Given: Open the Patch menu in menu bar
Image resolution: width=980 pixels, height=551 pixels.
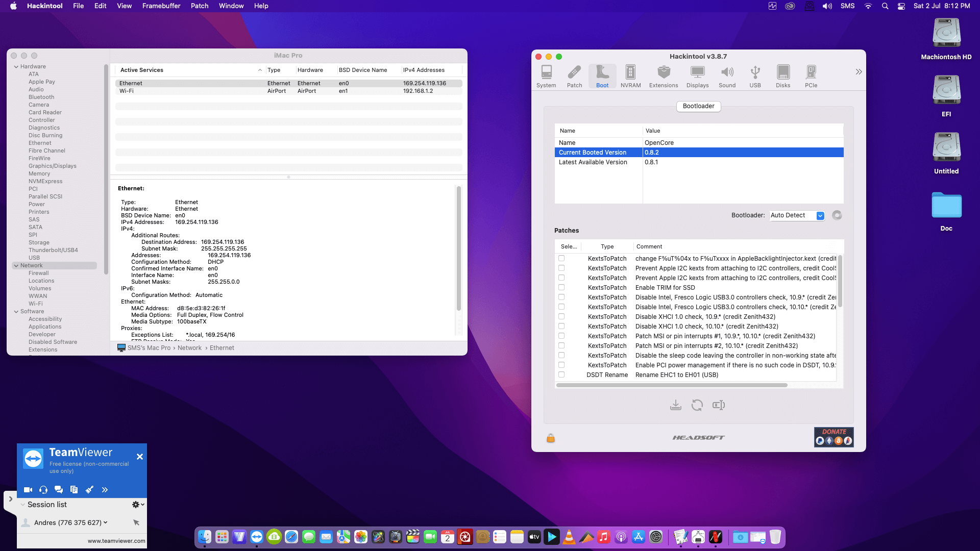Looking at the screenshot, I should 200,6.
